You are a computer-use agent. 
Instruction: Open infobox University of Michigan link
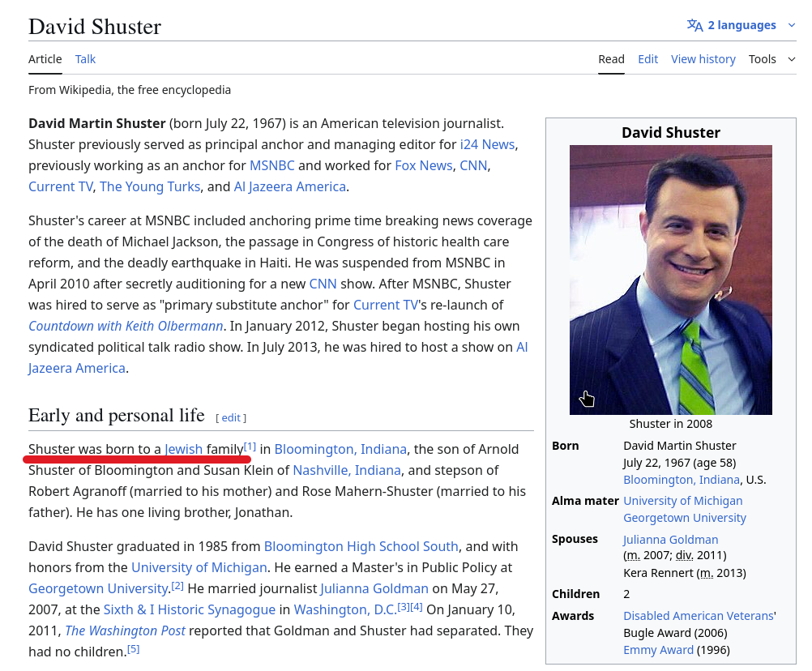point(682,501)
